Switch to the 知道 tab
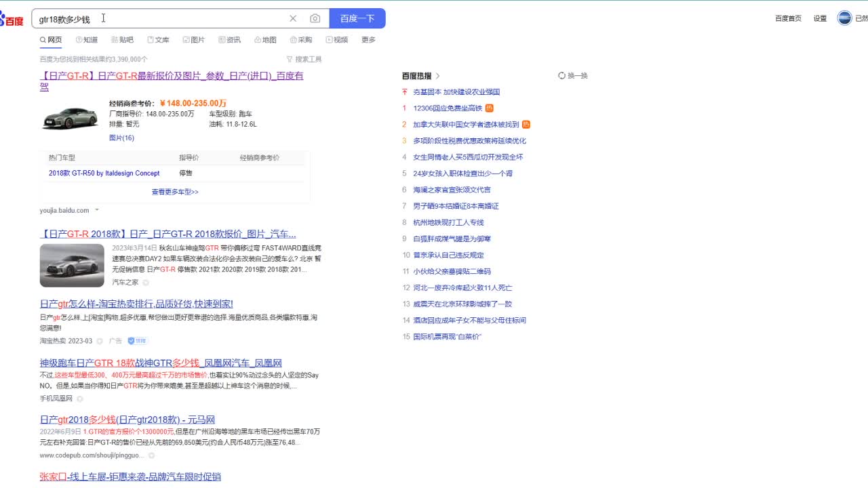This screenshot has width=868, height=488. [x=86, y=40]
